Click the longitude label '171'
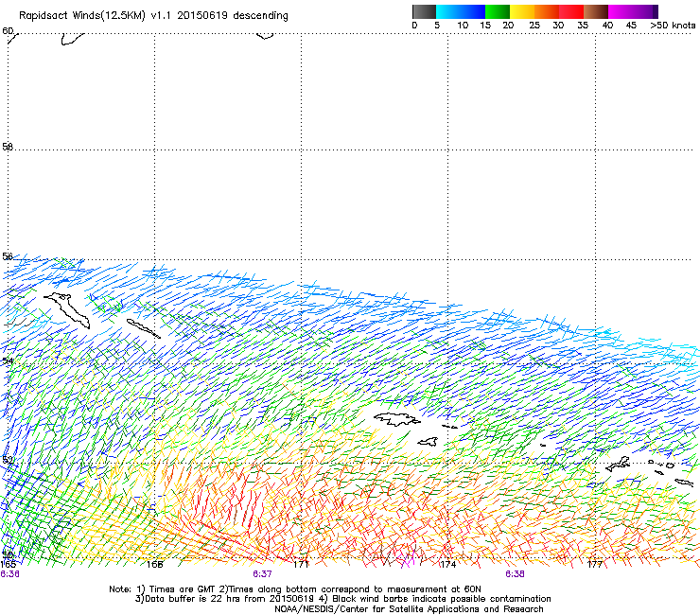Image resolution: width=700 pixels, height=615 pixels. click(301, 564)
